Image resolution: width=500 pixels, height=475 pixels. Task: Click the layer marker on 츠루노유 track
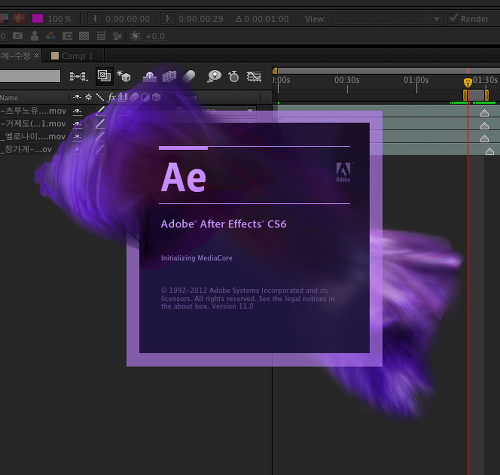pyautogui.click(x=484, y=113)
